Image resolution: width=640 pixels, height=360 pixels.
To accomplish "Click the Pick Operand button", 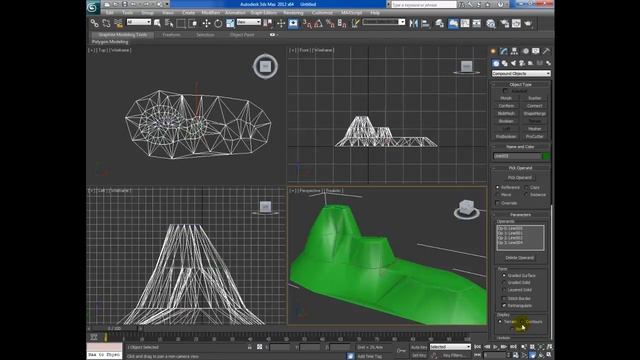I will pos(520,178).
